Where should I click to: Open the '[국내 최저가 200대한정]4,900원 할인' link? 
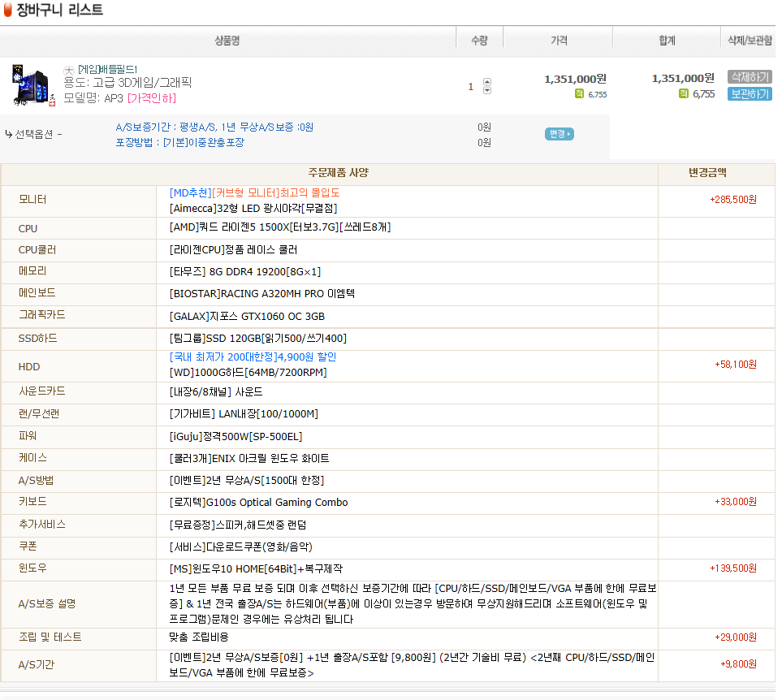coord(253,357)
